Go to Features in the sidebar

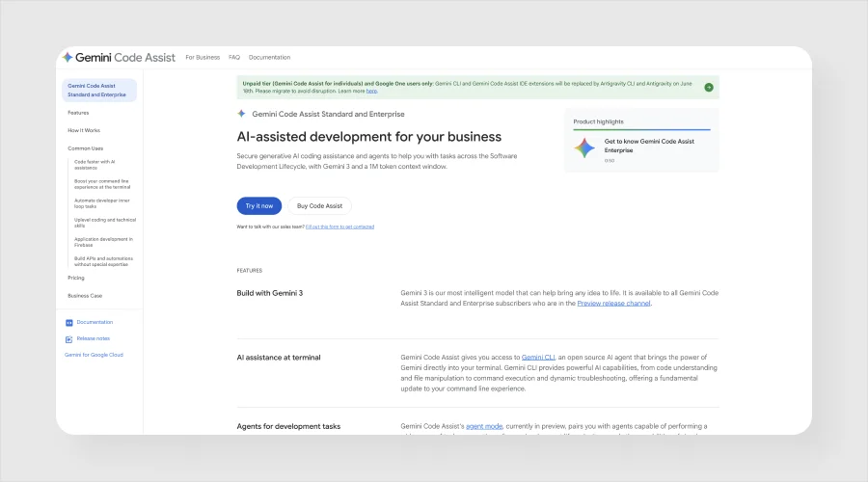tap(78, 113)
